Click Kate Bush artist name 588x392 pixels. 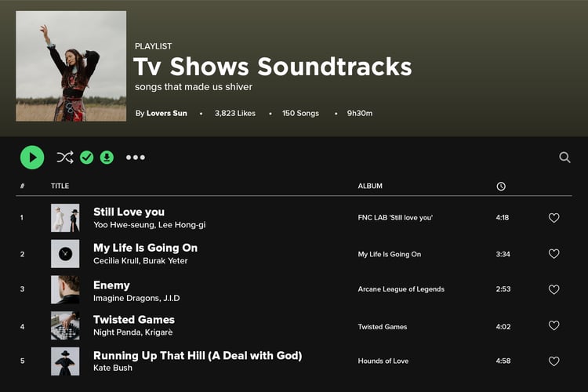(x=113, y=368)
